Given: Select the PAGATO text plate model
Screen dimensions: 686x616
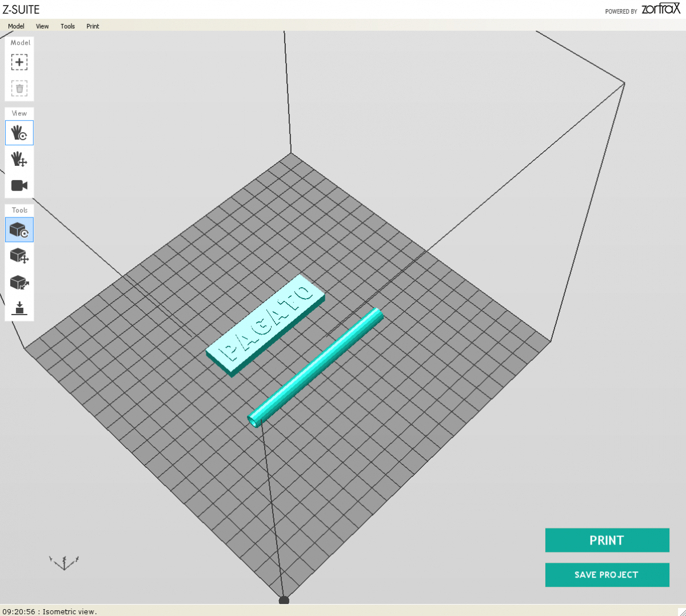Looking at the screenshot, I should point(266,325).
